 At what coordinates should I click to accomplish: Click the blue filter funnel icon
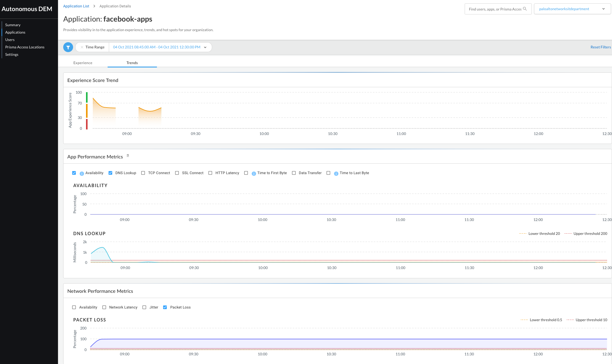pos(68,47)
